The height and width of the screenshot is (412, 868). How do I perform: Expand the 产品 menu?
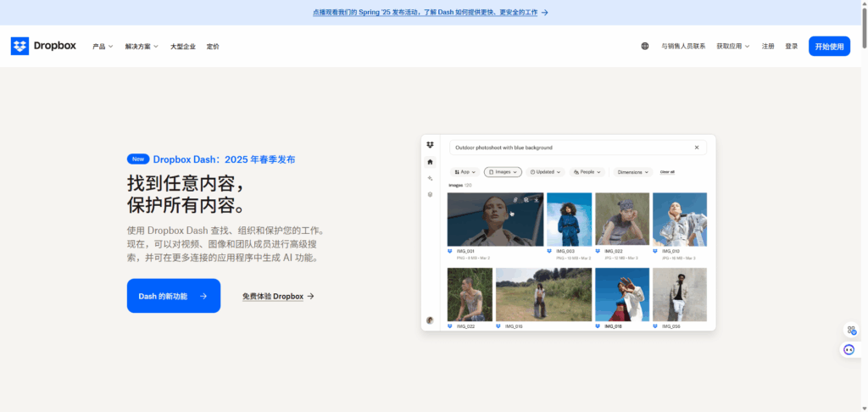click(103, 47)
